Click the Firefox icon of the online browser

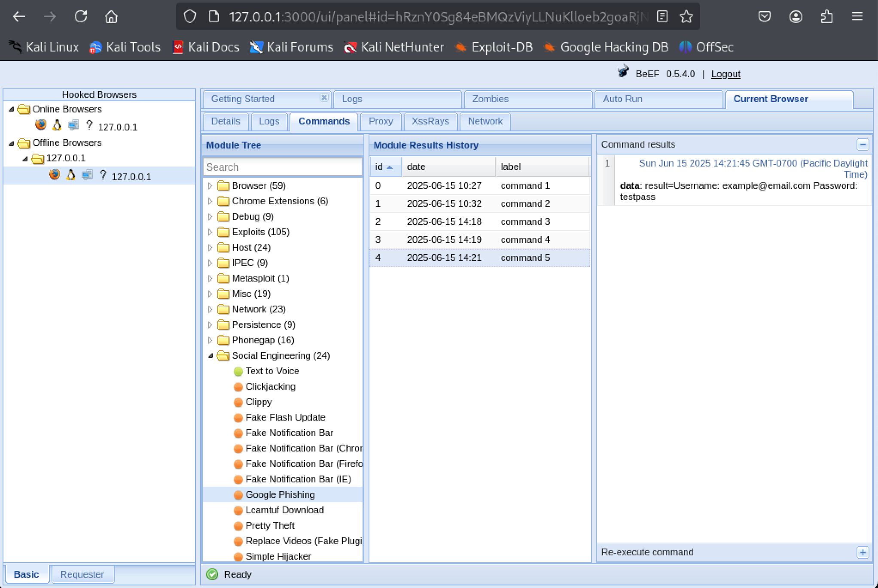tap(41, 125)
